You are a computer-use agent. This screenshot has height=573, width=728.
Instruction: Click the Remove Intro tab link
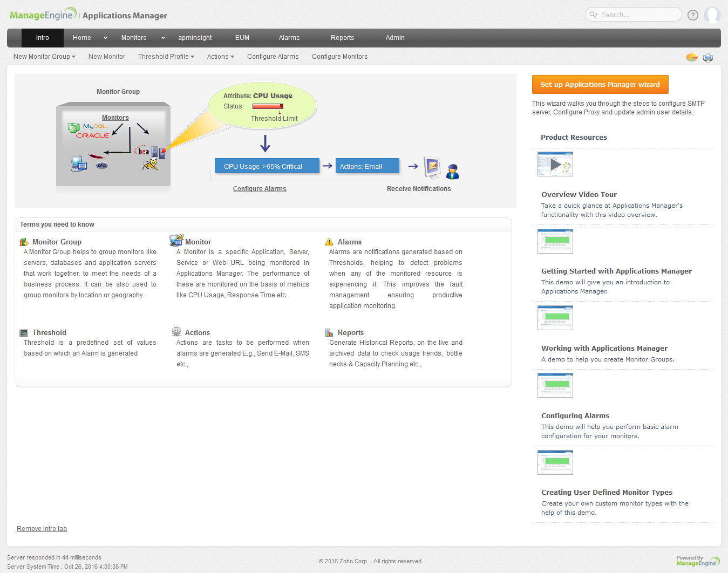tap(42, 529)
